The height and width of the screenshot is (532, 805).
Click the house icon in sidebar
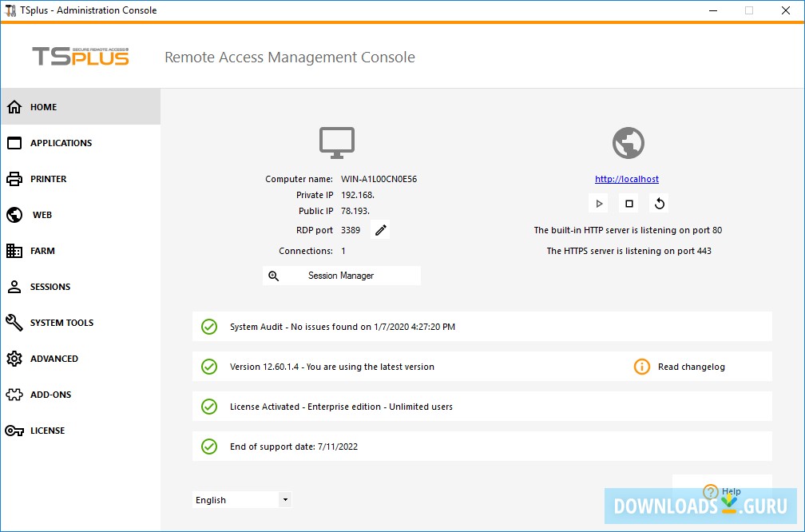14,107
